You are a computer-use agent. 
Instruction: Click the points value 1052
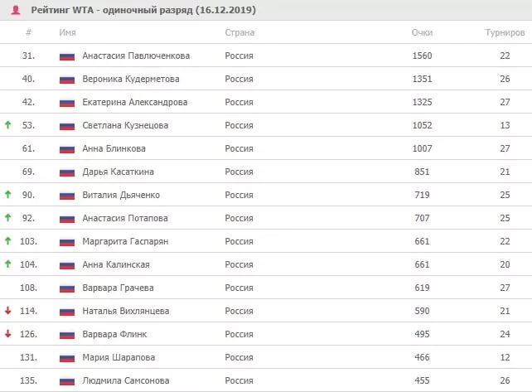click(422, 125)
